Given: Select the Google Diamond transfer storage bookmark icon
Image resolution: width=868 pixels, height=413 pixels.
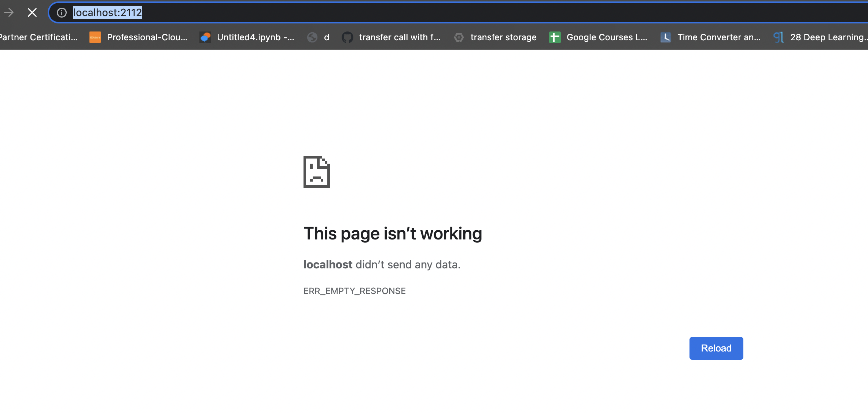Looking at the screenshot, I should pyautogui.click(x=459, y=37).
